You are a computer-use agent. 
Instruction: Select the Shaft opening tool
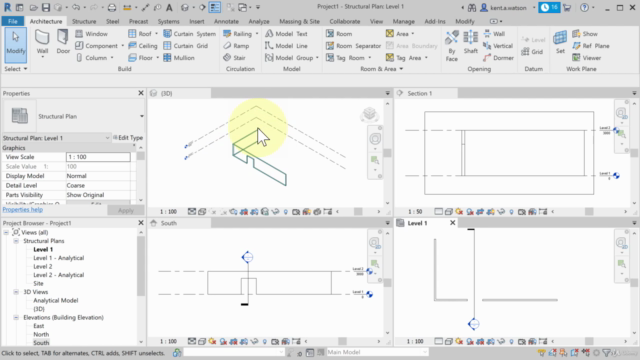471,42
